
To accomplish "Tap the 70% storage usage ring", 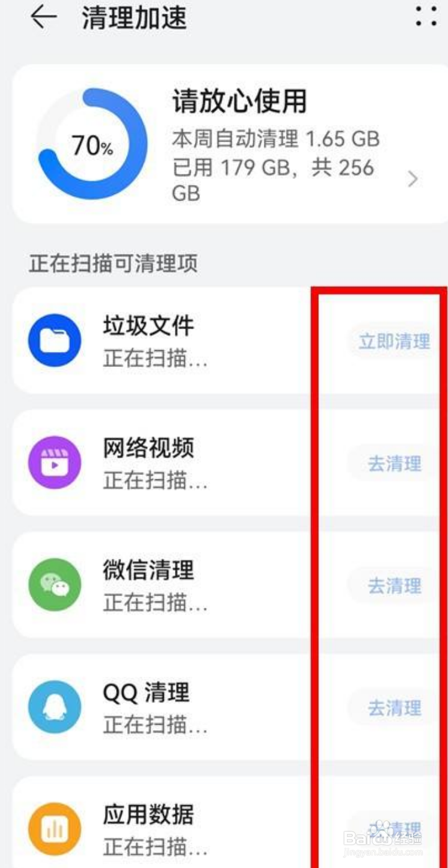I will point(92,145).
